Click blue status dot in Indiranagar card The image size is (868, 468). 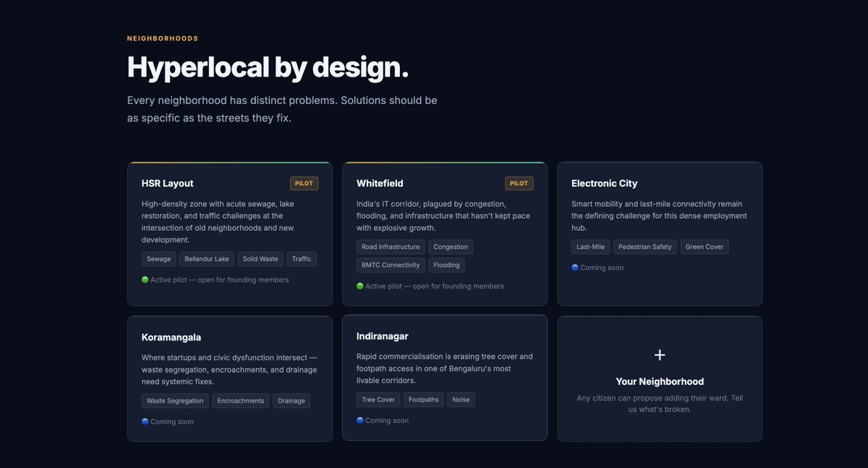[360, 420]
